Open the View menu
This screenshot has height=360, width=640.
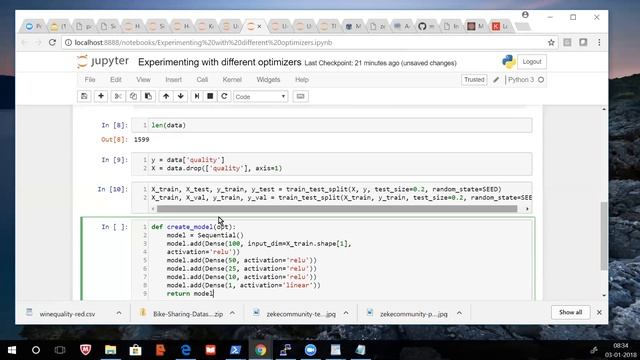143,80
